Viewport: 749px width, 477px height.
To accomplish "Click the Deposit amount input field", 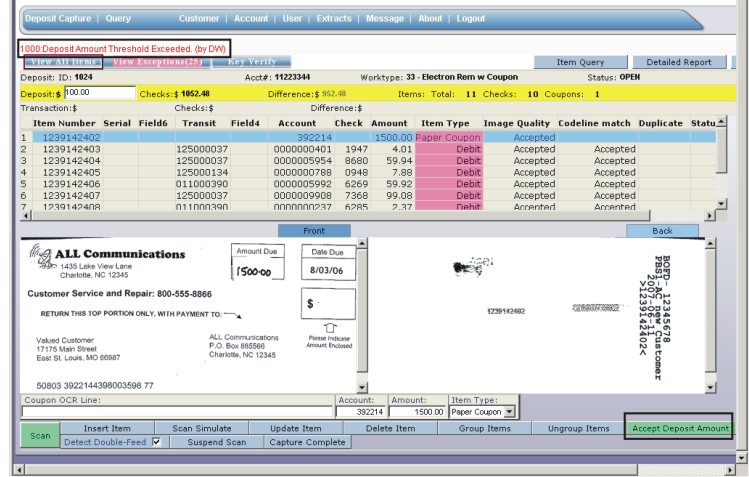I will [x=98, y=93].
